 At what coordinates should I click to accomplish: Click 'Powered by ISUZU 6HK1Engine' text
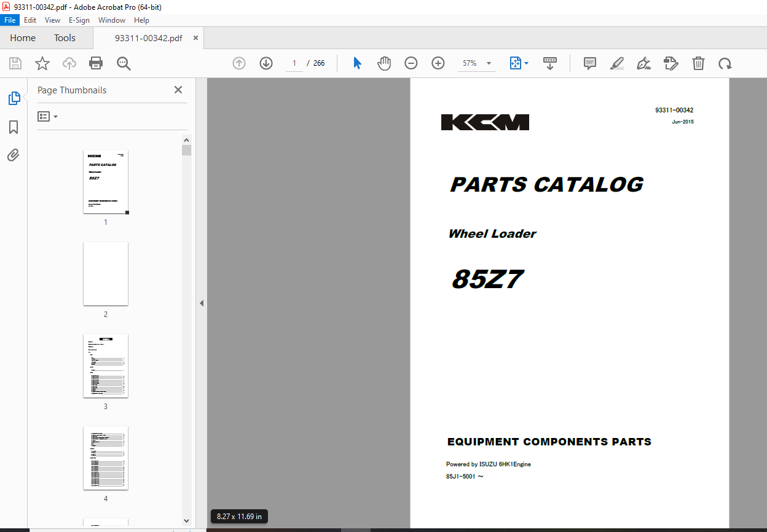point(489,464)
